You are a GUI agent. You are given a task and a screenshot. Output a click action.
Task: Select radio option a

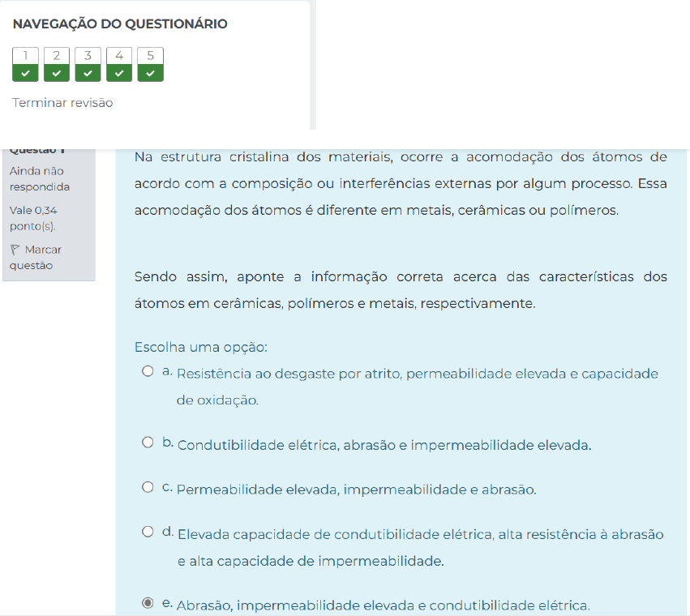[148, 372]
